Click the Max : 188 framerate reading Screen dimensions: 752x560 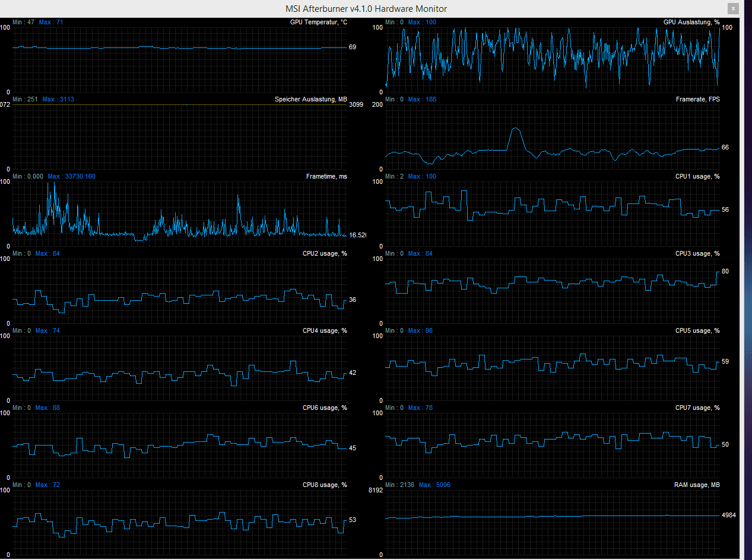(x=422, y=99)
